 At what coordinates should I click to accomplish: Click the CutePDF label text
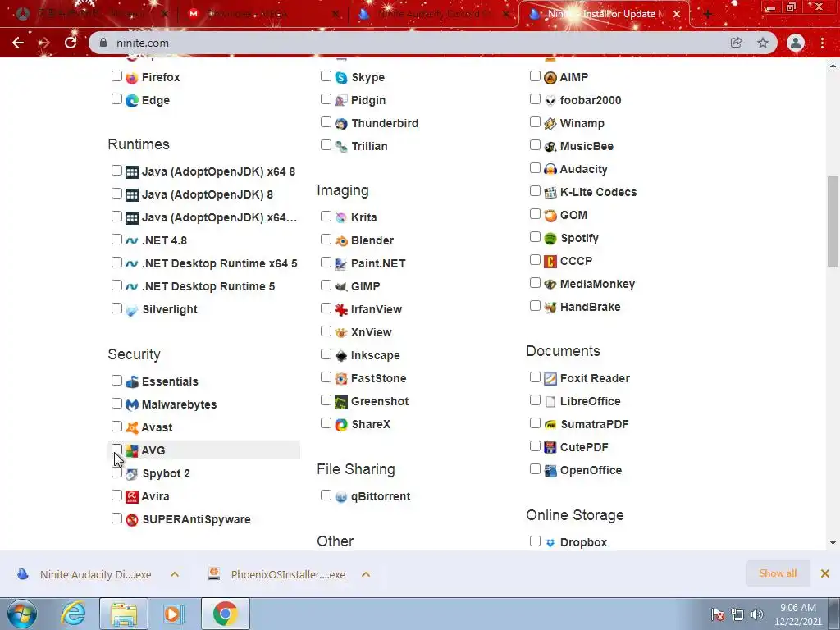click(584, 447)
